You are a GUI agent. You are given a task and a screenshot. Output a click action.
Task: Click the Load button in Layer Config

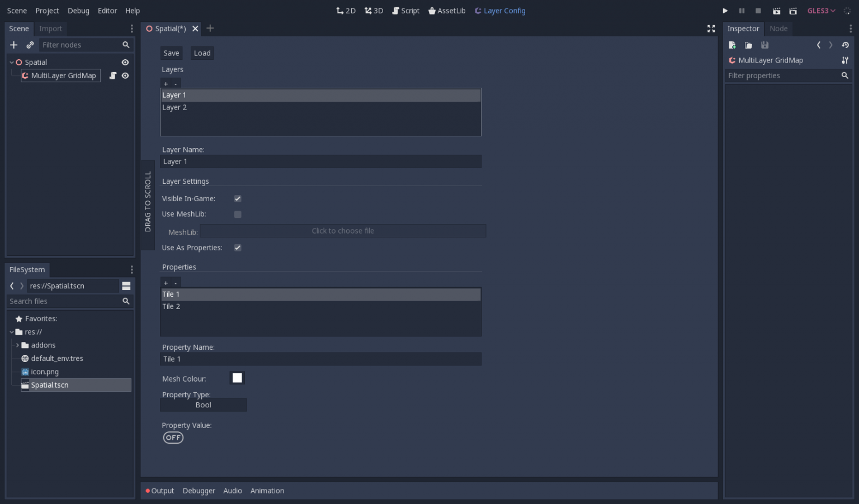(x=202, y=53)
